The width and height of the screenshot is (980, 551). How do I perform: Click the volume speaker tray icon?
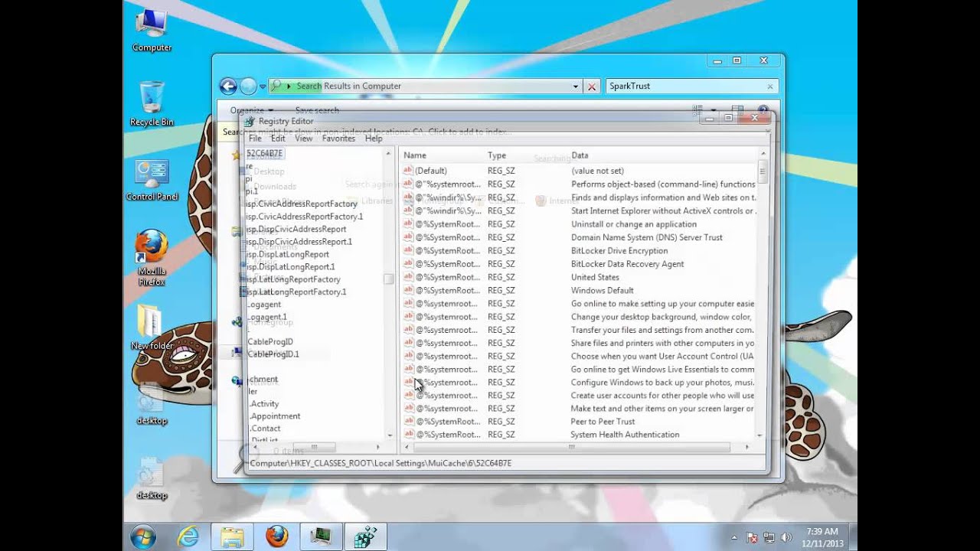click(785, 538)
